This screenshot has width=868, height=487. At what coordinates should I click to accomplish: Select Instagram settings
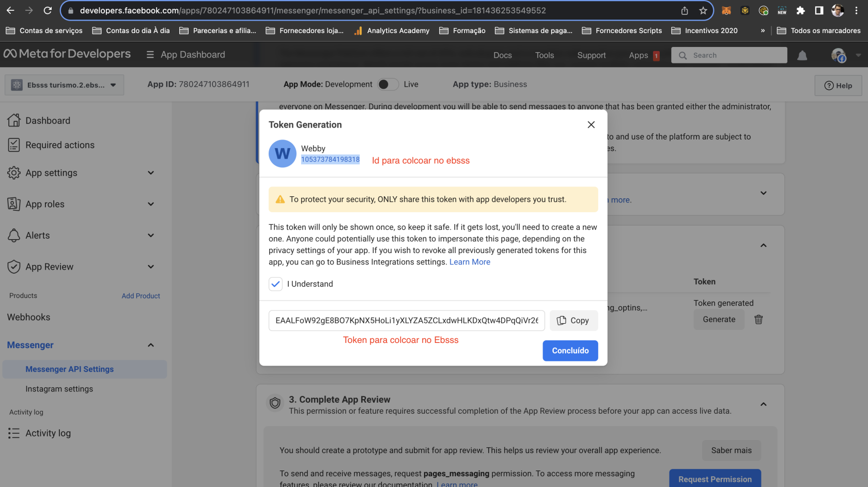[x=59, y=389]
